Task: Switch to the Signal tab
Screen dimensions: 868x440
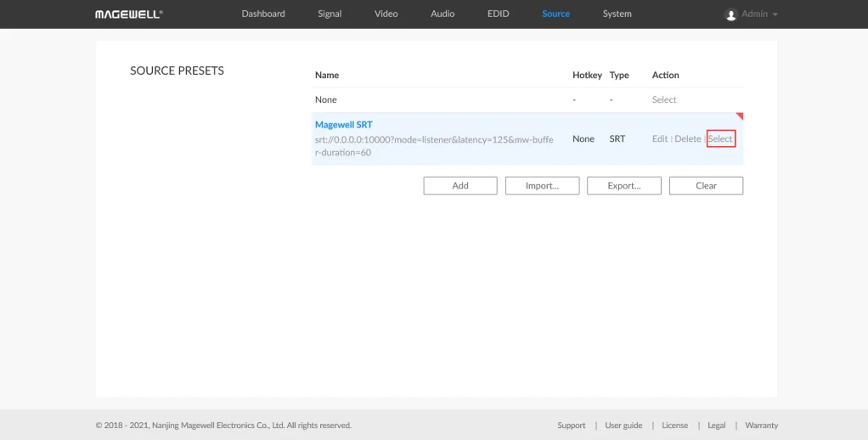Action: [330, 14]
